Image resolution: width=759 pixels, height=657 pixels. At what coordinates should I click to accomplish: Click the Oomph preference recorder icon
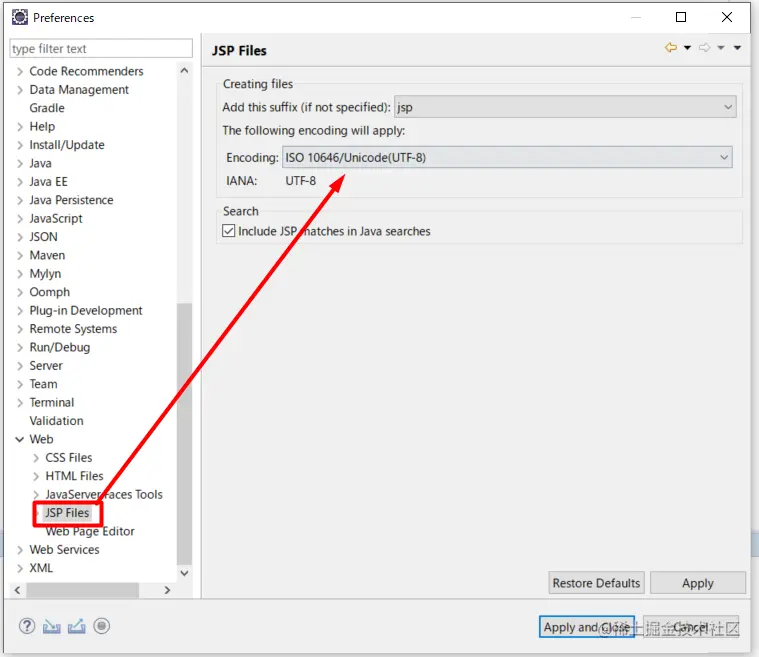tap(102, 626)
